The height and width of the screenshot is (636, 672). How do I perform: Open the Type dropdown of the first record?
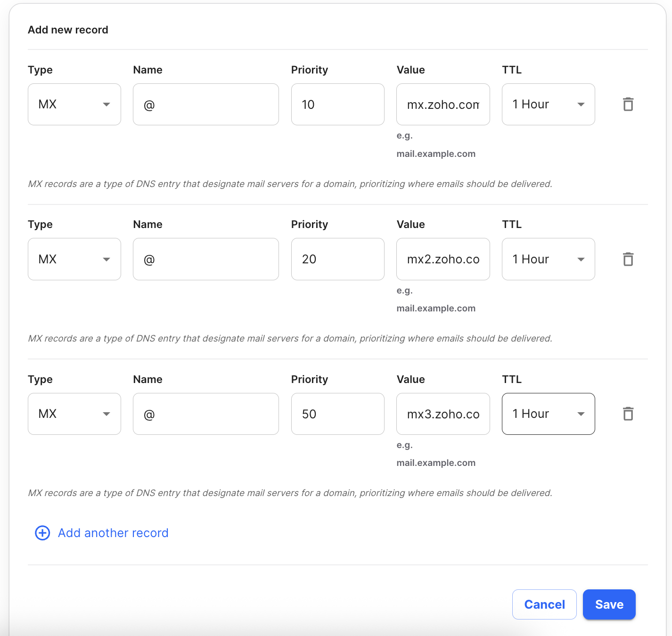click(x=74, y=105)
